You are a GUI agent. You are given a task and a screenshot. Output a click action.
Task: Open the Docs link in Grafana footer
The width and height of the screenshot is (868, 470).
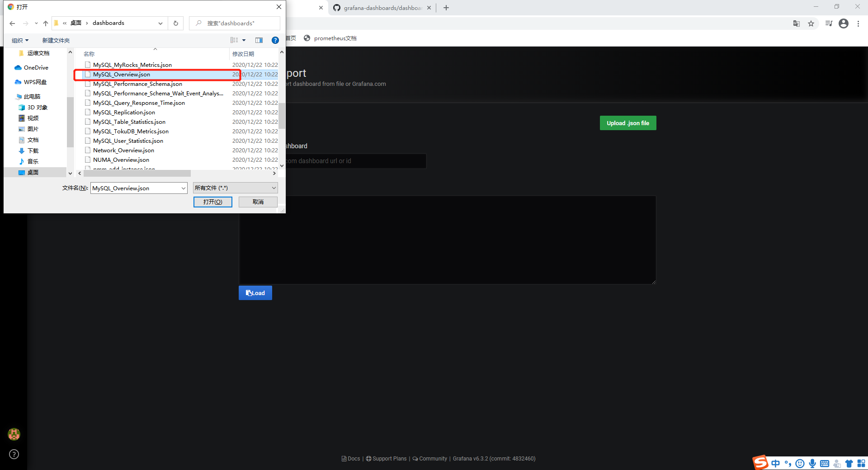351,458
